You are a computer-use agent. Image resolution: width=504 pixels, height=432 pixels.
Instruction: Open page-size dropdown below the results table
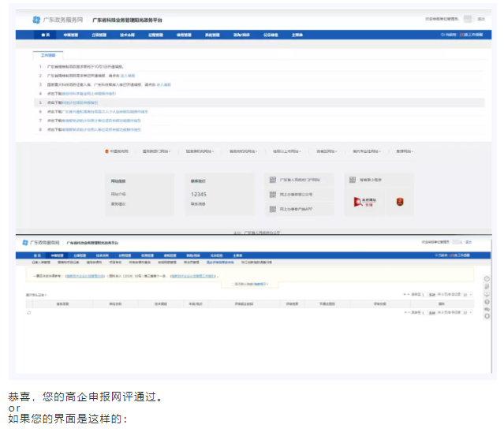(x=468, y=312)
